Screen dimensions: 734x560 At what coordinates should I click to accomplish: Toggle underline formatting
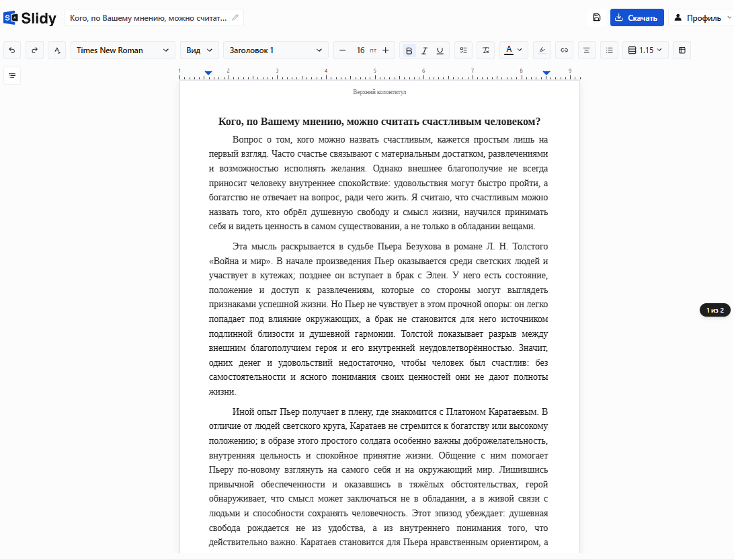point(440,50)
